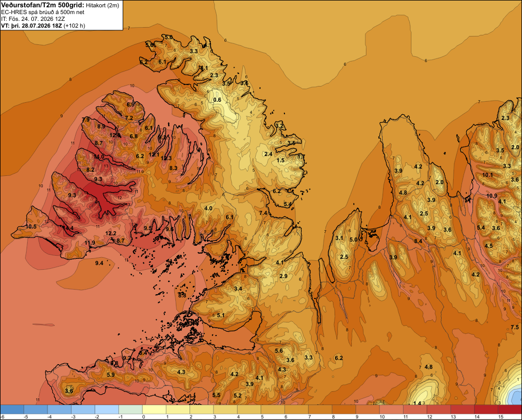
Task: Click the 9.4 value over the sea
Action: click(99, 263)
